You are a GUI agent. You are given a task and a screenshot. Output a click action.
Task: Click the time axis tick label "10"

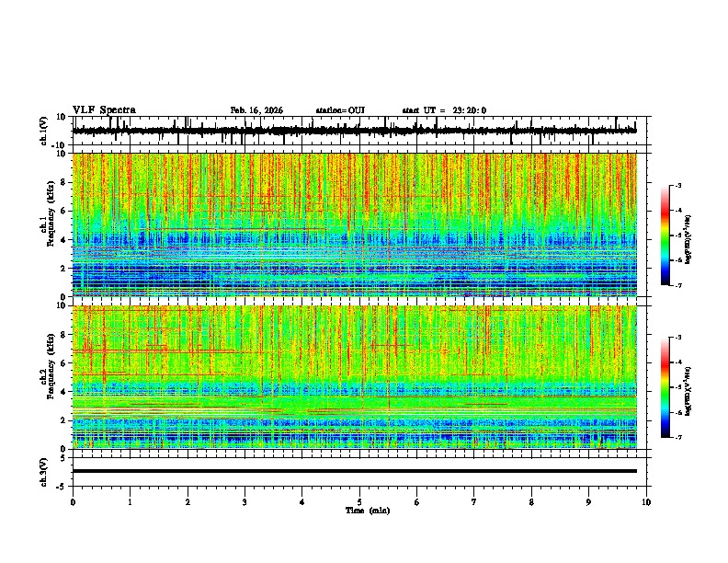coord(646,502)
